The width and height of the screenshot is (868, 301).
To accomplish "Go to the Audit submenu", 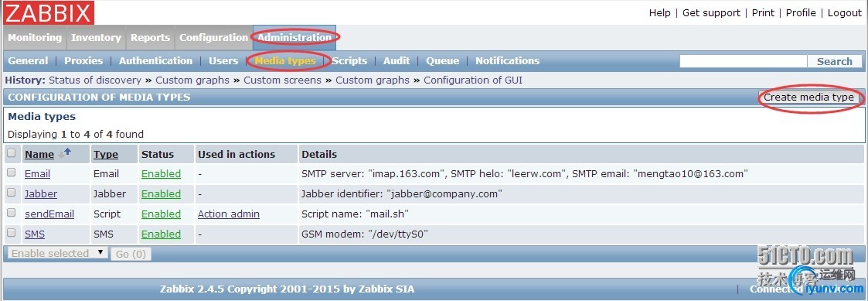I will point(397,61).
